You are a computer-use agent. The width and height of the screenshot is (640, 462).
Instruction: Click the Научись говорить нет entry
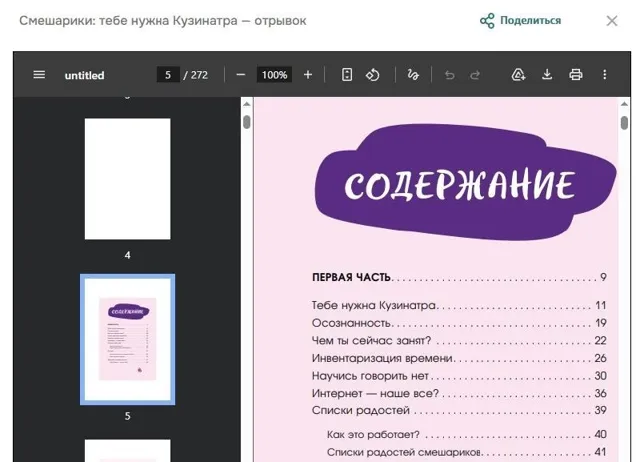click(x=459, y=375)
